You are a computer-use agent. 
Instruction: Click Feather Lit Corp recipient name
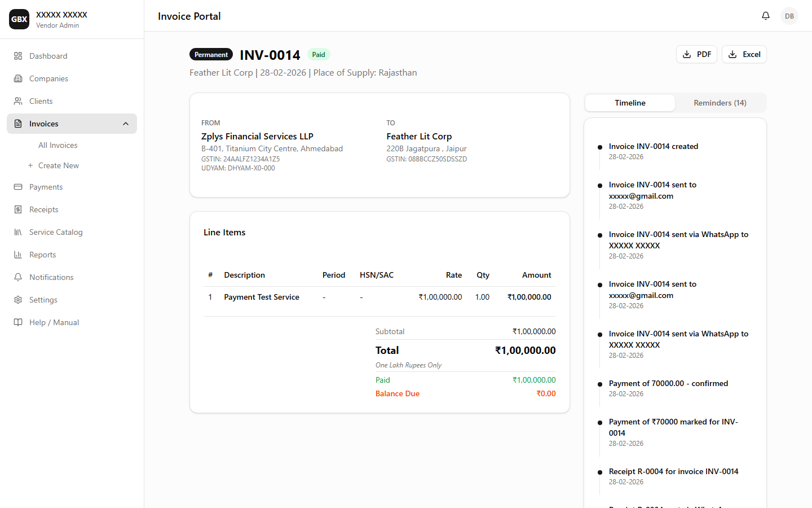[x=419, y=136]
